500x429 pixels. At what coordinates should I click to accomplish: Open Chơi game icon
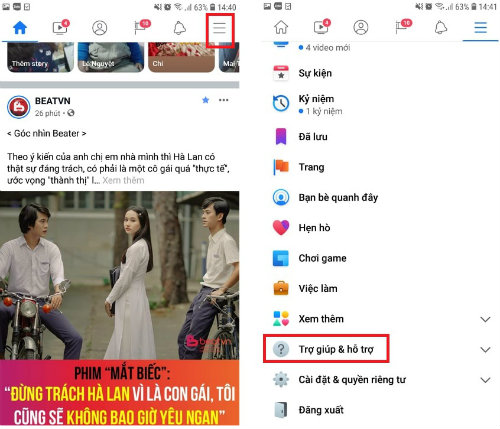click(x=281, y=258)
